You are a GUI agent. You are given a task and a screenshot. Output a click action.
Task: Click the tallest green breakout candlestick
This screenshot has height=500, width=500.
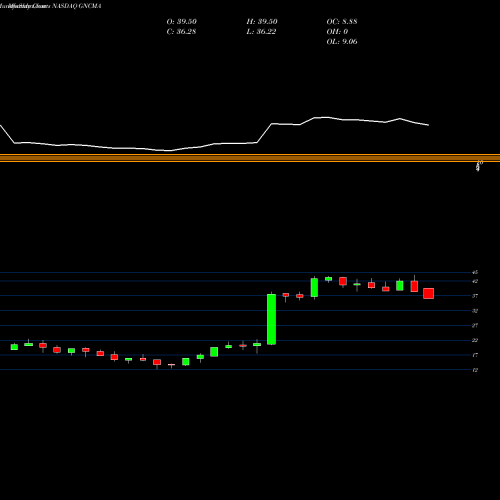point(271,319)
